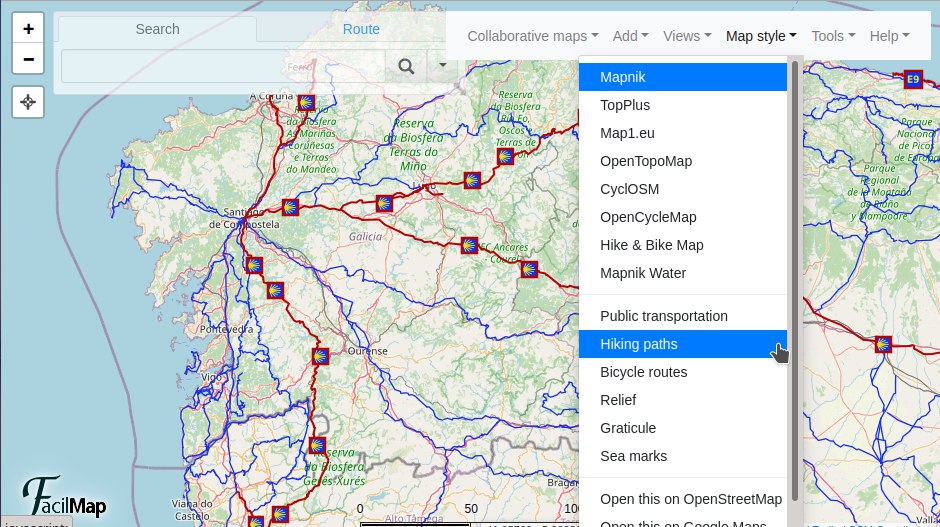Screen dimensions: 940x527
Task: Collapse the Map style dropdown
Action: pyautogui.click(x=761, y=36)
